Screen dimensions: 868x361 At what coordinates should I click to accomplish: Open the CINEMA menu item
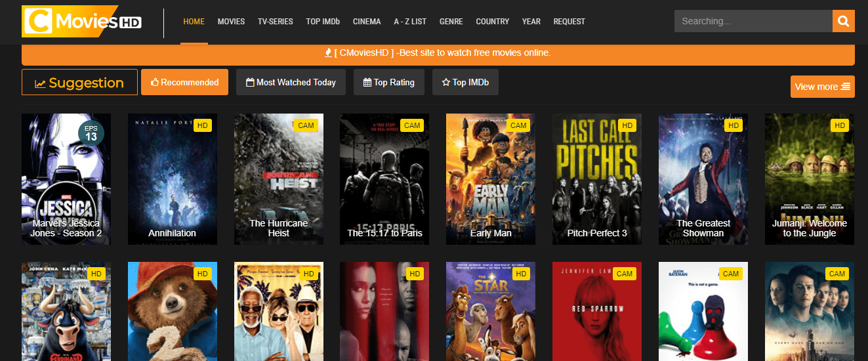tap(367, 22)
